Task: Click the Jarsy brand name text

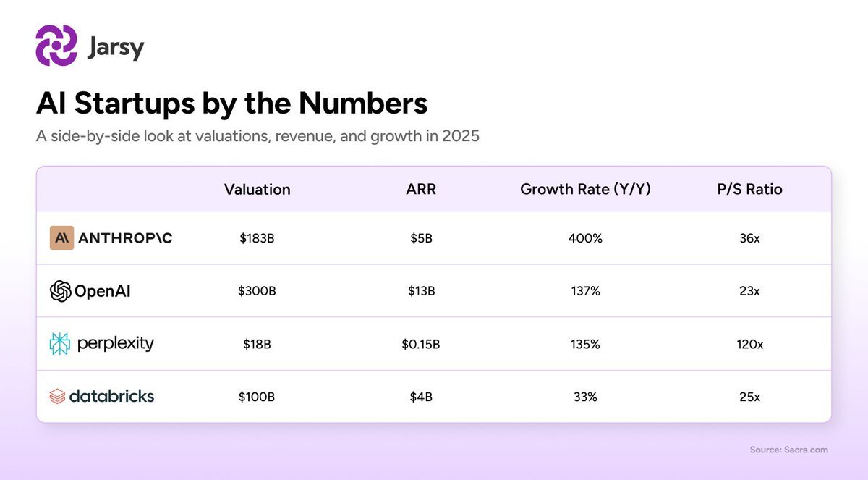Action: point(115,48)
